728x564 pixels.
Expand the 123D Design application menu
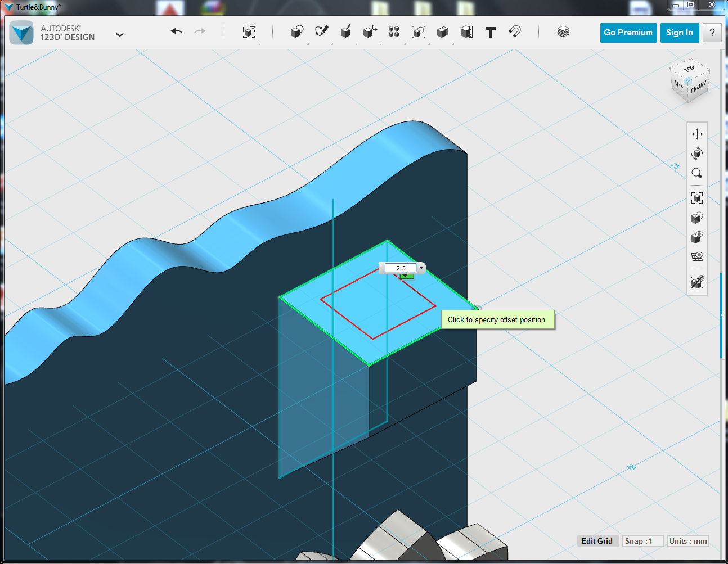coord(119,34)
